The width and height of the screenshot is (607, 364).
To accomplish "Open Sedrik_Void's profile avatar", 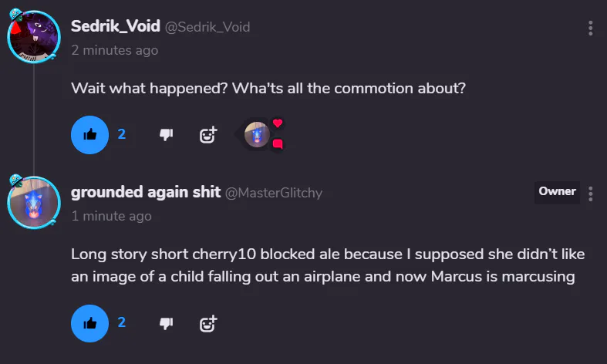I will (33, 36).
